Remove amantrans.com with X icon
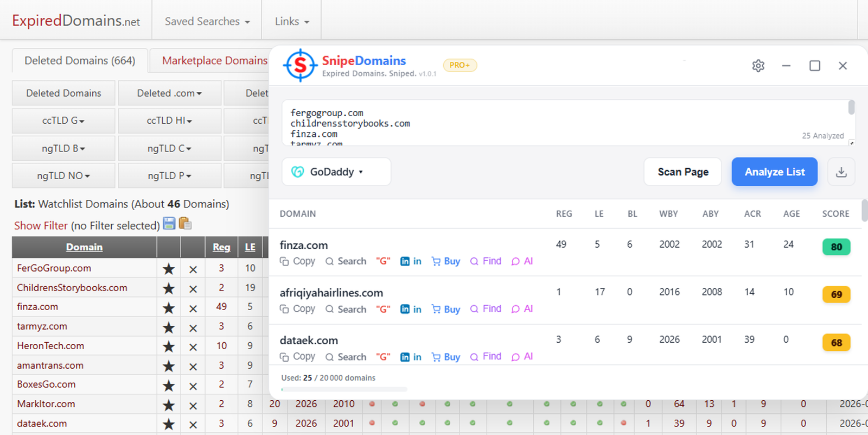The height and width of the screenshot is (435, 868). [x=193, y=367]
